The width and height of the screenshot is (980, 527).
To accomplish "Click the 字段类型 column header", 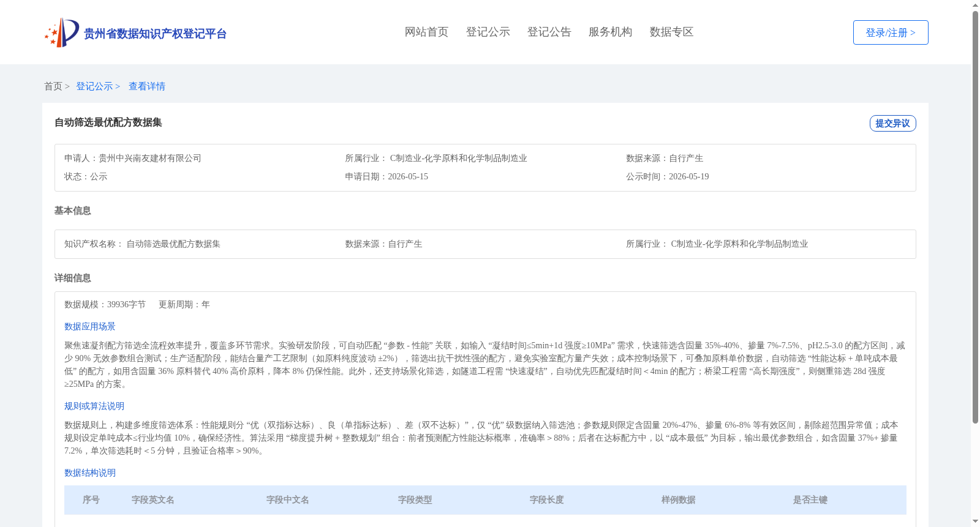I will point(415,500).
